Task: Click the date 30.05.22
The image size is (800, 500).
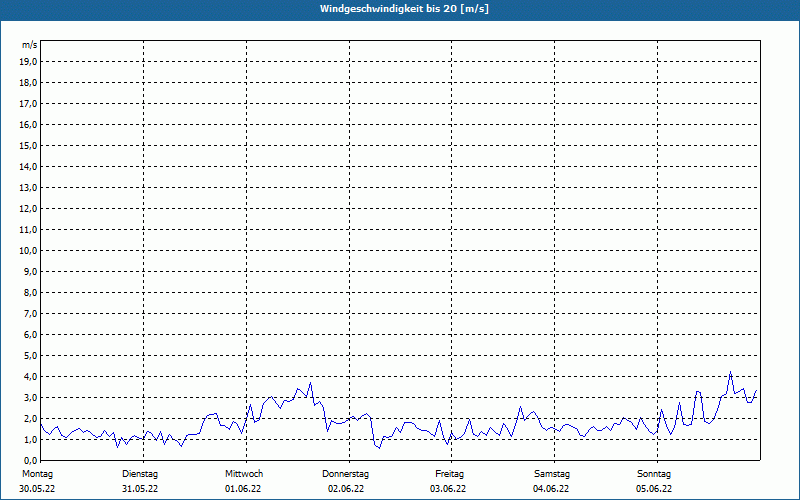Action: click(x=37, y=489)
